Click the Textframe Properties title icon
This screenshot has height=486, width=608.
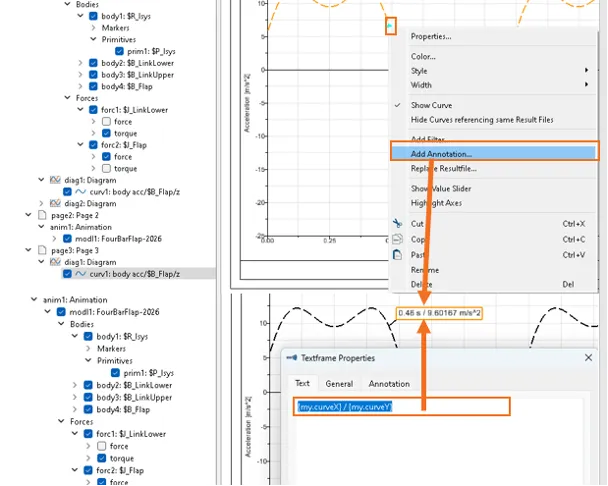pos(292,357)
